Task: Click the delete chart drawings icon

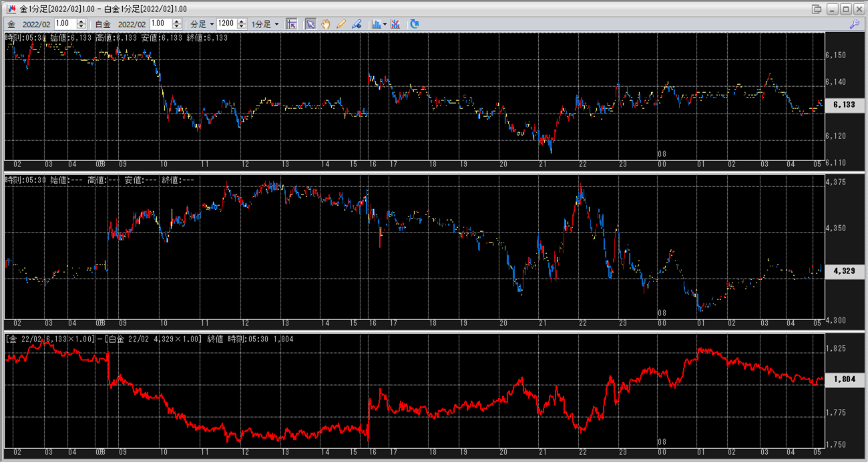Action: point(396,23)
